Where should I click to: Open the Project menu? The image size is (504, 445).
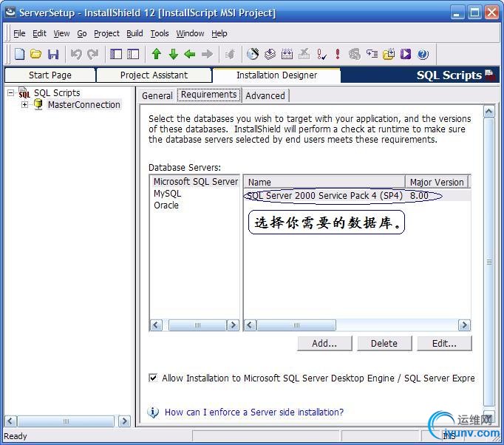tap(106, 33)
